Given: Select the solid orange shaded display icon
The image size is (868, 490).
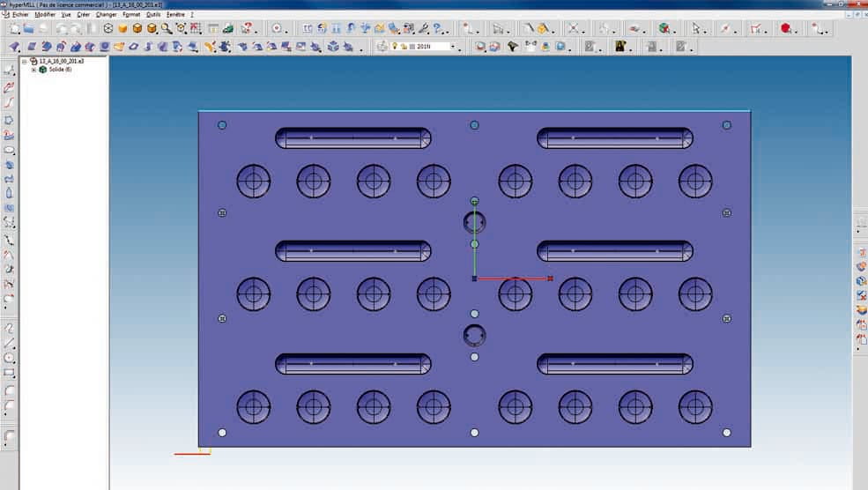Looking at the screenshot, I should (122, 28).
